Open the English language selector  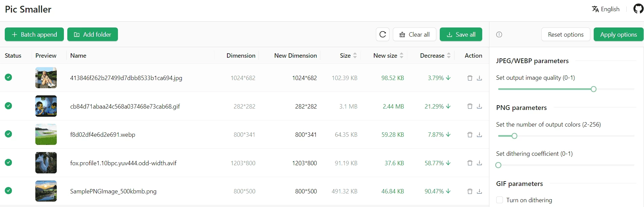(606, 9)
